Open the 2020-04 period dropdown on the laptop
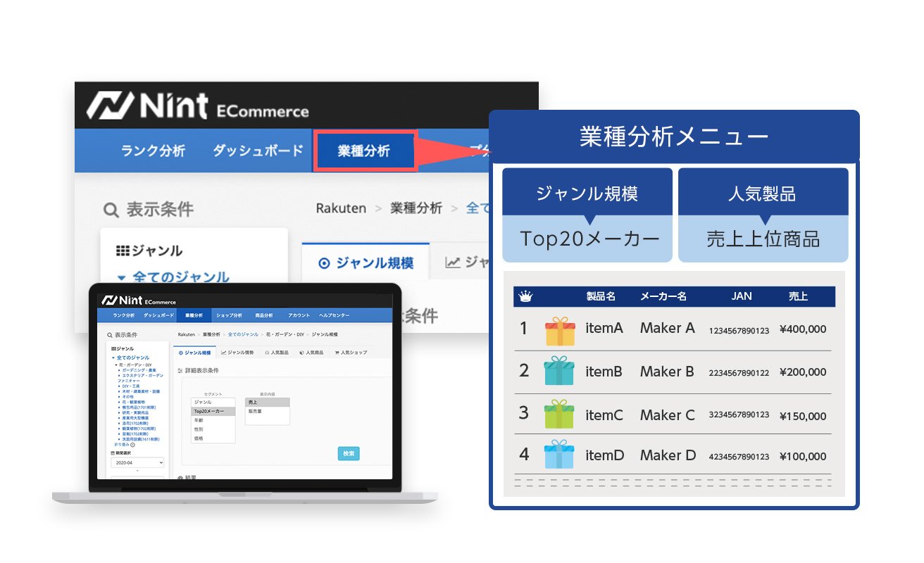924x563 pixels. tap(137, 462)
